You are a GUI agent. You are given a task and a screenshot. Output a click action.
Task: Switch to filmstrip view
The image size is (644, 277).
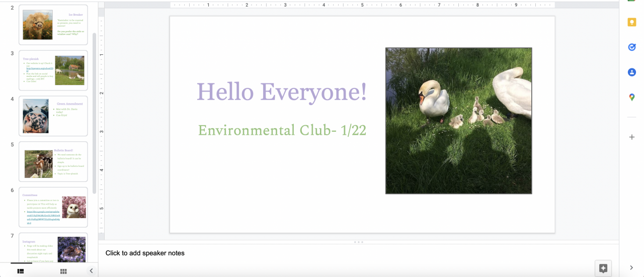coord(21,271)
